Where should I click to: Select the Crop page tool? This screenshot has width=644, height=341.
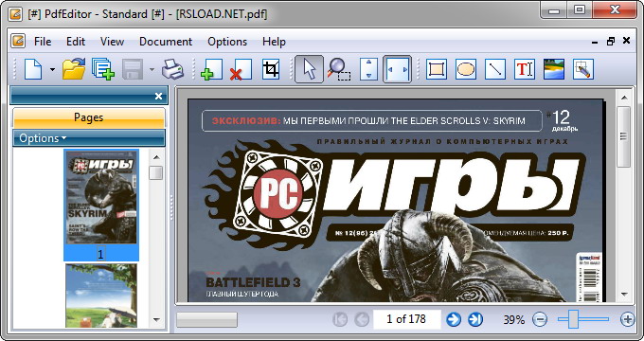pos(271,69)
